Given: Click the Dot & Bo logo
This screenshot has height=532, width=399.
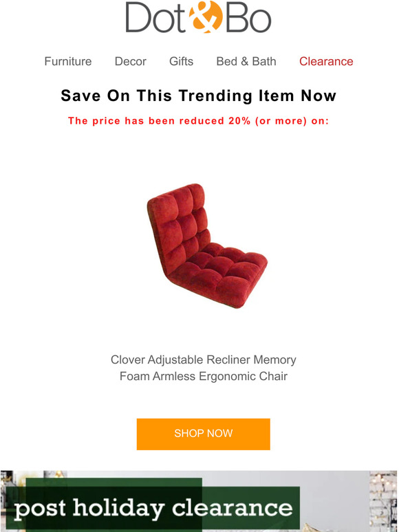Looking at the screenshot, I should point(198,16).
